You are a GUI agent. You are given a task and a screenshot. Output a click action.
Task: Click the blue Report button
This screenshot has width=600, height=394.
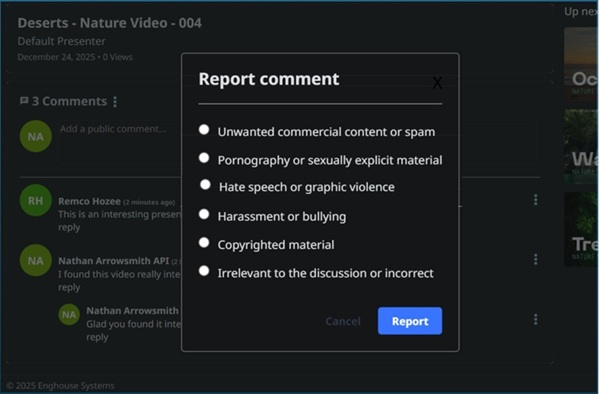(x=410, y=321)
